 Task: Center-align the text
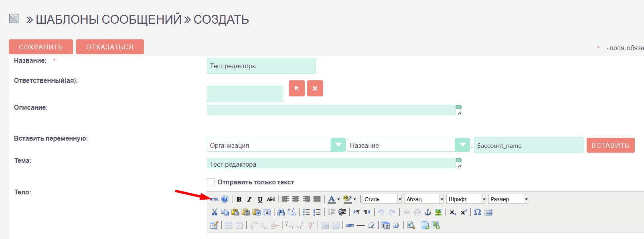[296, 199]
